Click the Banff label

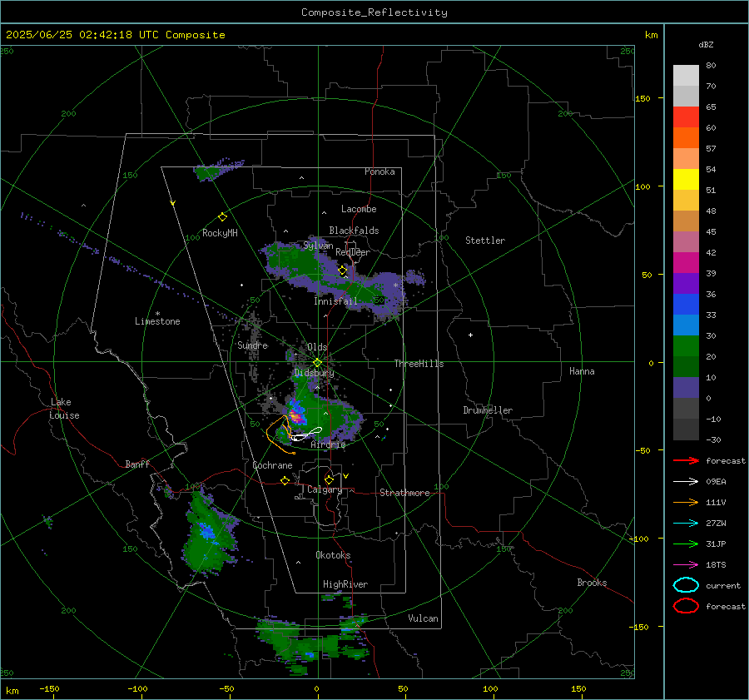[x=137, y=464]
